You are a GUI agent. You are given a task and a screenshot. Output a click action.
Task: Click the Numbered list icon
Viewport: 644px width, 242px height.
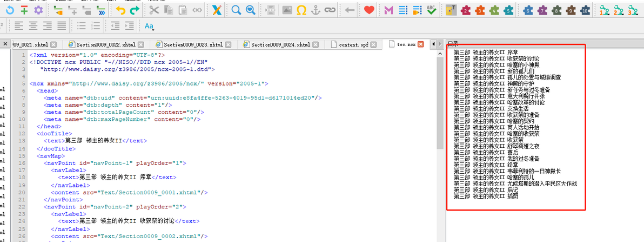pyautogui.click(x=95, y=26)
